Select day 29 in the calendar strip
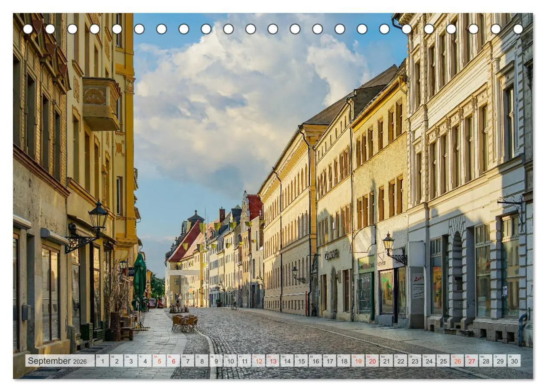This screenshot has width=546, height=392. pos(500,361)
